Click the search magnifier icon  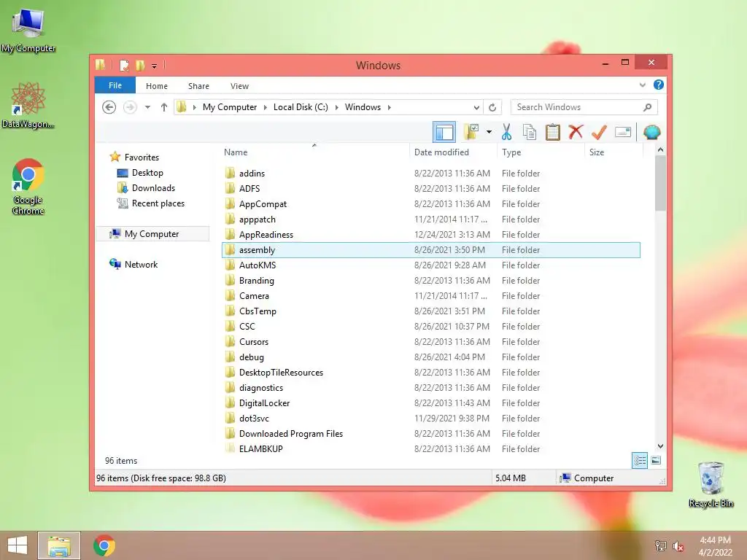click(x=647, y=107)
